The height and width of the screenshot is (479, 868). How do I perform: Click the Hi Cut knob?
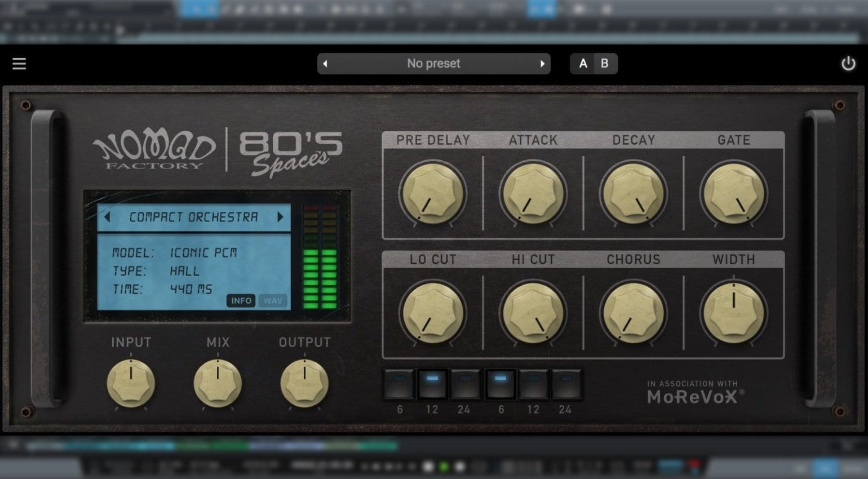pyautogui.click(x=533, y=313)
